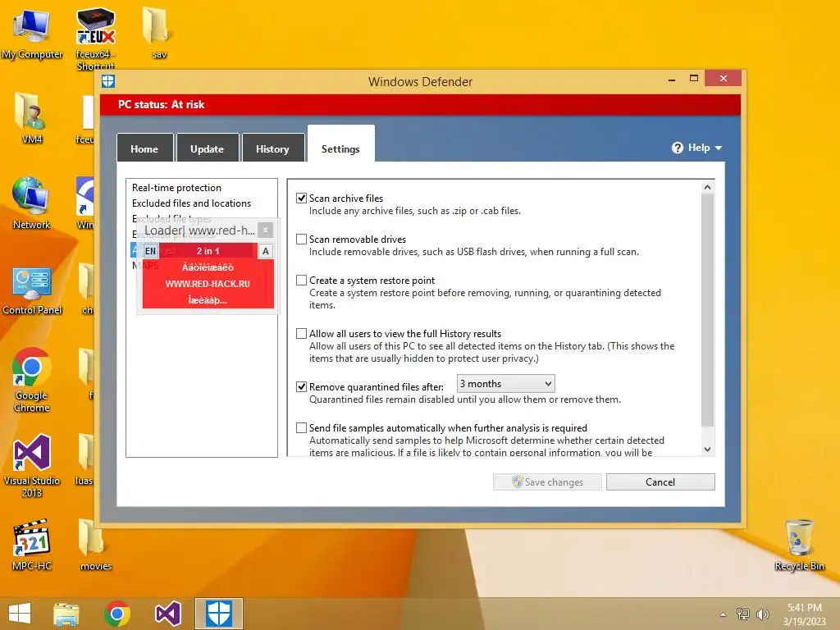Select the Settings tab

(x=340, y=144)
